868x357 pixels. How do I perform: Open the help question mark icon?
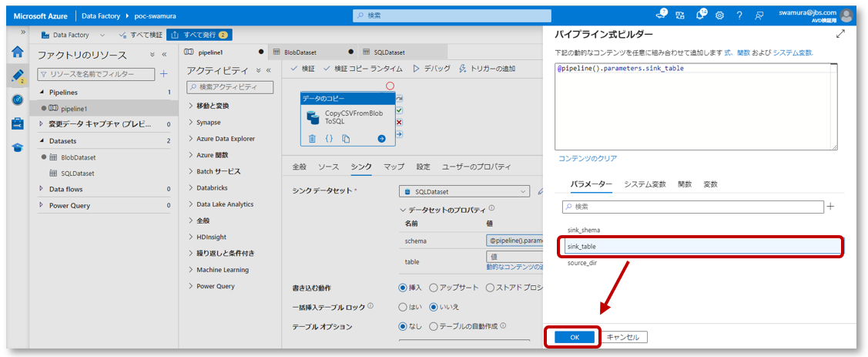[x=739, y=15]
